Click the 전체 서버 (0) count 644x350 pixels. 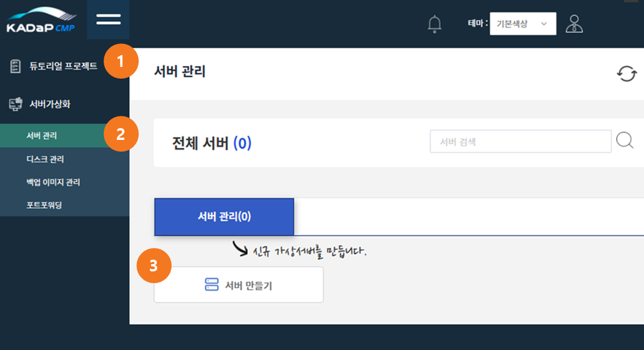[242, 144]
